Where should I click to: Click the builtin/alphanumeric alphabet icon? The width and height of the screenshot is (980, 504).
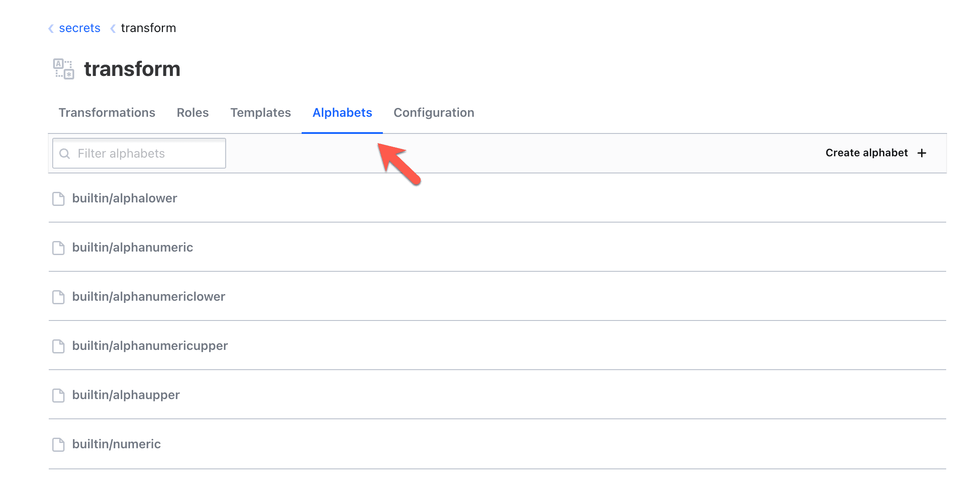[58, 247]
